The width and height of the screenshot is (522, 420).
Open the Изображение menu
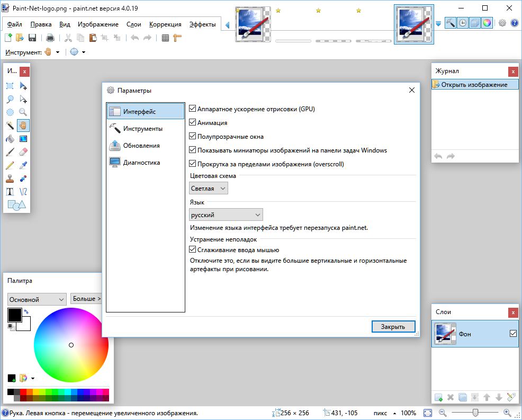(x=98, y=24)
